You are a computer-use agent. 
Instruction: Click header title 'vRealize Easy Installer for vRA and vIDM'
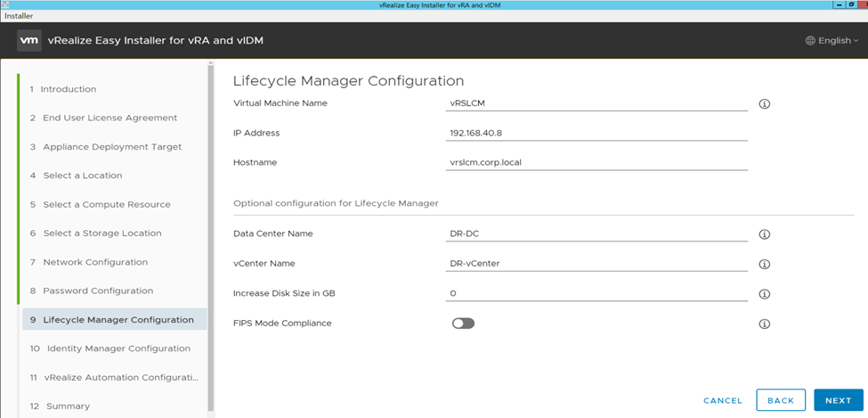click(156, 40)
